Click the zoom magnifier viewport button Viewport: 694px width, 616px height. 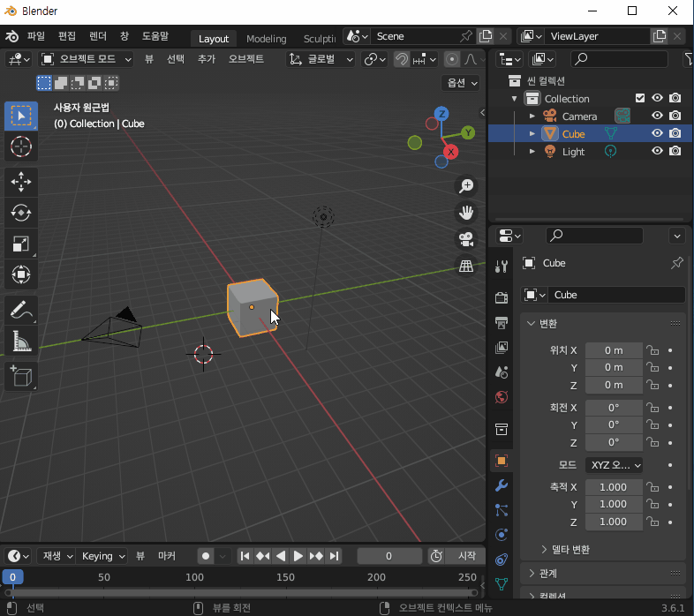[x=466, y=186]
